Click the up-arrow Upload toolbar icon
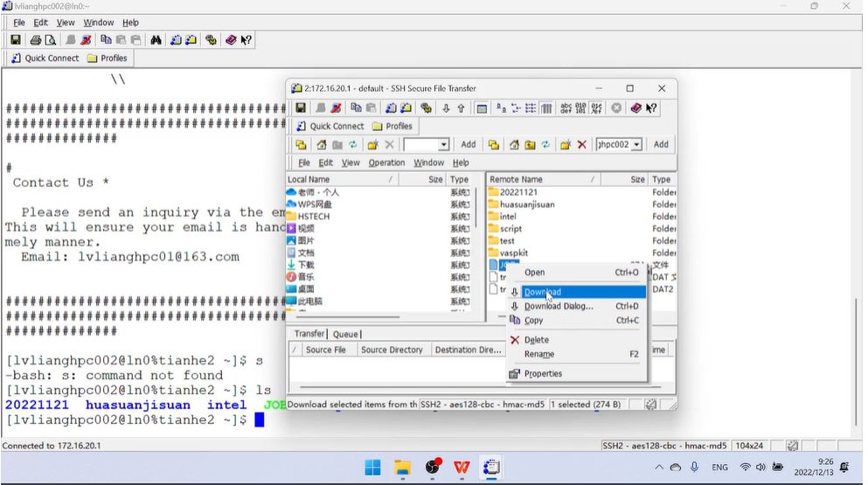Viewport: 868px width, 485px height. click(x=461, y=108)
